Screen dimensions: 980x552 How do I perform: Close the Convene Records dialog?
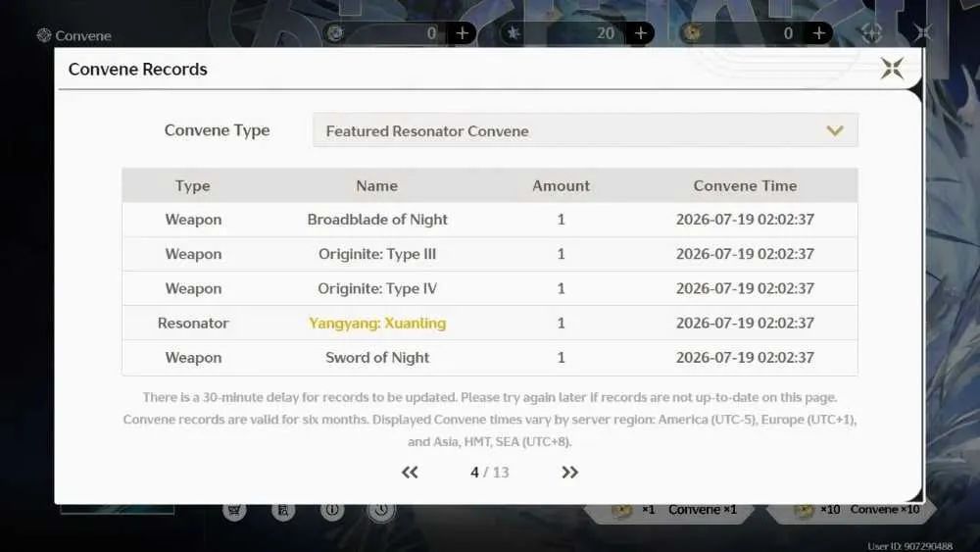[893, 68]
